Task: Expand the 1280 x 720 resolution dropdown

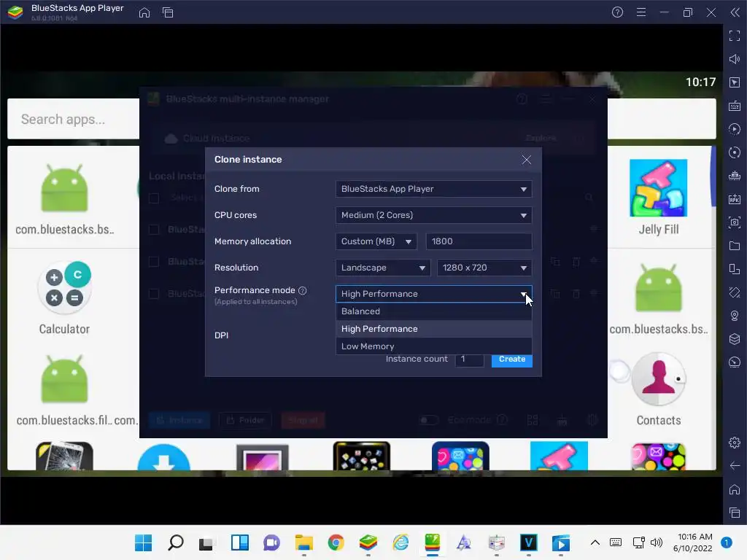Action: tap(484, 268)
